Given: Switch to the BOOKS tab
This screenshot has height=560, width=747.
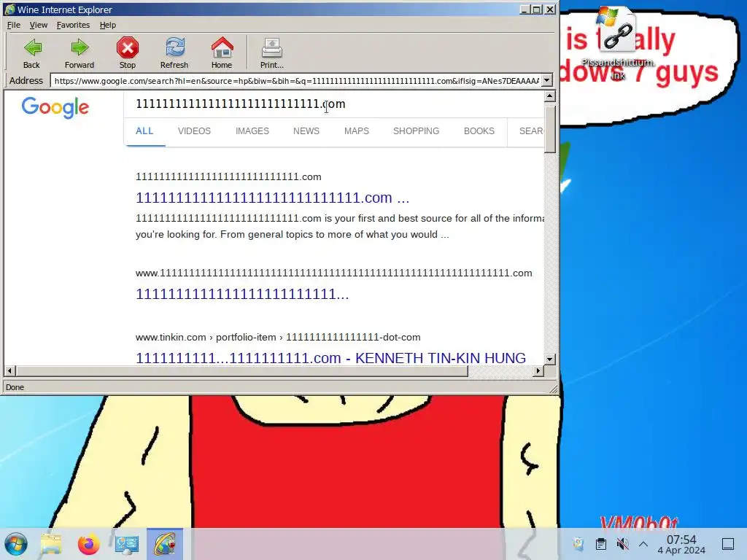Looking at the screenshot, I should click(x=479, y=131).
